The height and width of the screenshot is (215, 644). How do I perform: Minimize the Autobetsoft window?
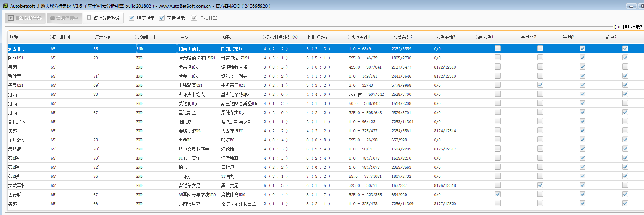click(x=631, y=6)
